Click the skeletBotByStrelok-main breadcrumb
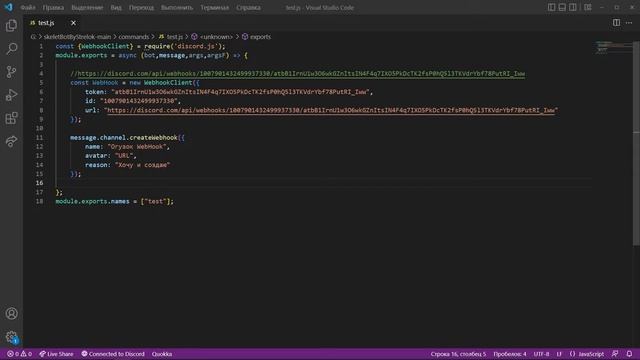Viewport: 640px width, 360px height. (x=77, y=37)
